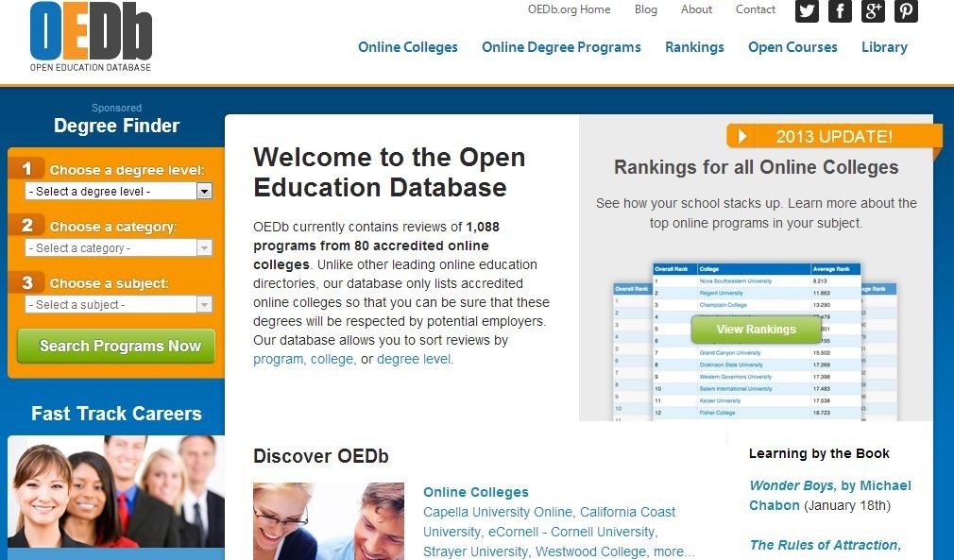Viewport: 954px width, 560px height.
Task: Click the Twitter icon in header
Action: (x=807, y=10)
